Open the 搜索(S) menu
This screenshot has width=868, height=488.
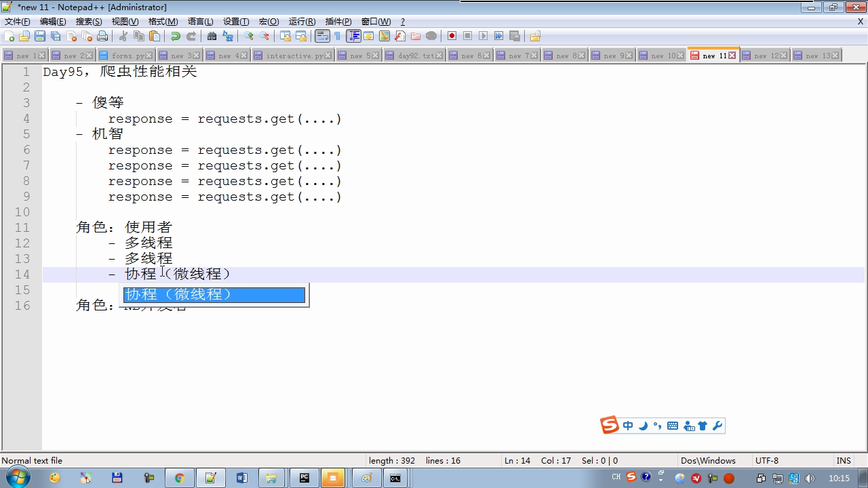click(89, 22)
